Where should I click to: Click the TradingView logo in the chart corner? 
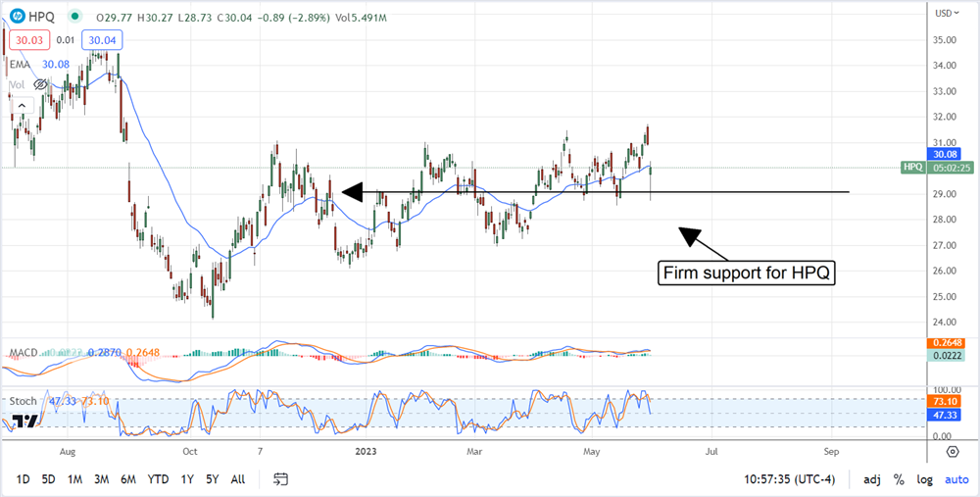24,422
